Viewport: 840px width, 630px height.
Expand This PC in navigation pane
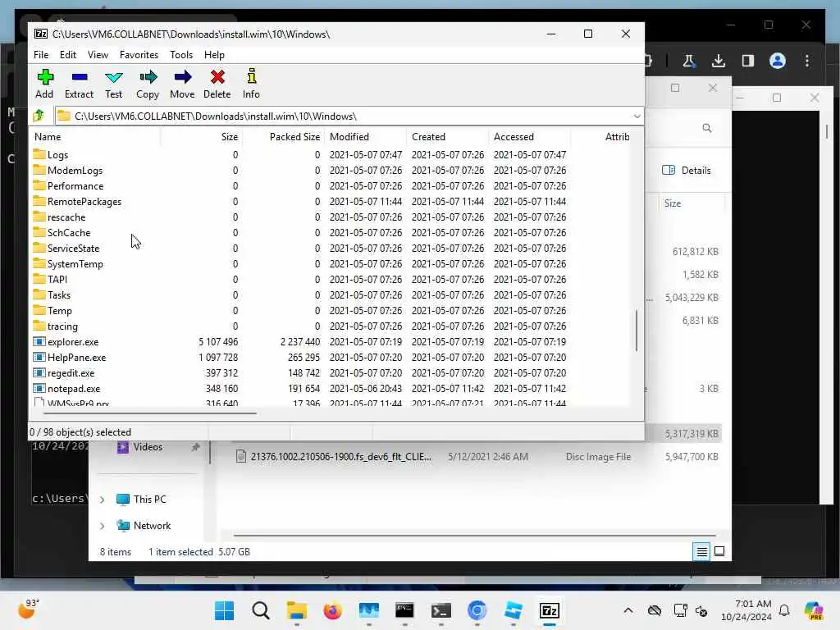(x=103, y=500)
